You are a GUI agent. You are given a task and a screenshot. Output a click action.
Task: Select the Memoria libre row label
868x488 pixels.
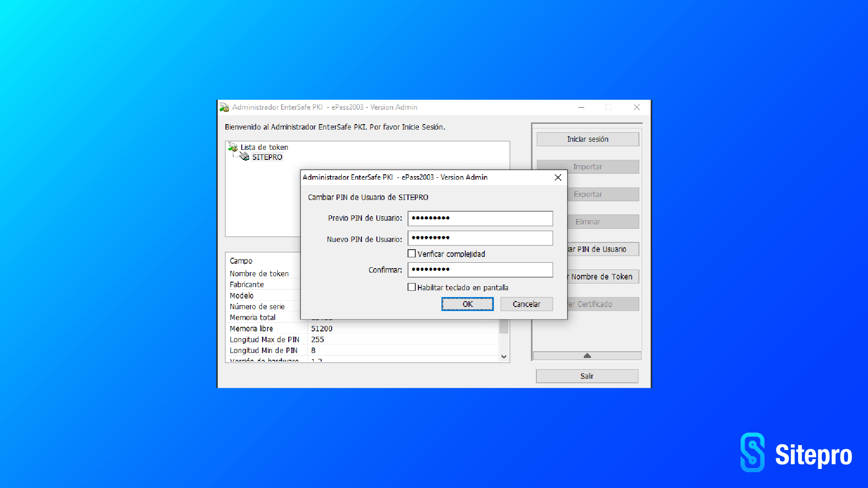tap(251, 329)
